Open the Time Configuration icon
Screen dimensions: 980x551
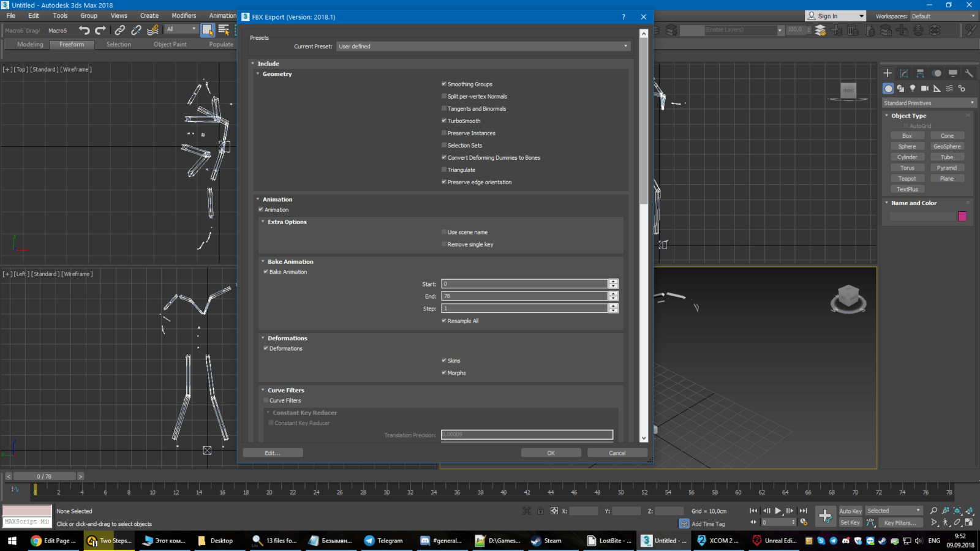coord(804,522)
